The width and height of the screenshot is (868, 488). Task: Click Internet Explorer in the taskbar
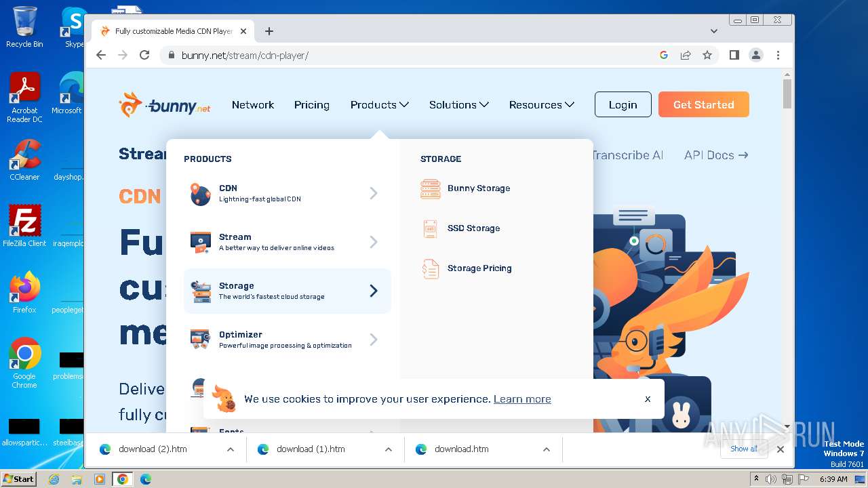[54, 479]
